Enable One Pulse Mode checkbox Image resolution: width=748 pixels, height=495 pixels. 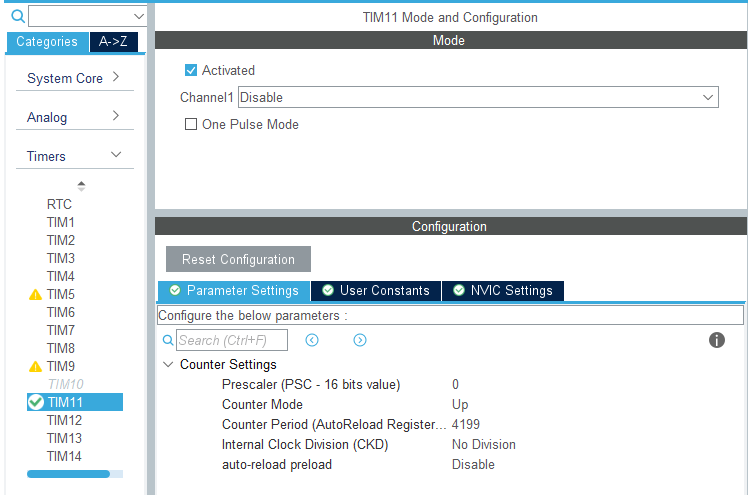coord(191,125)
